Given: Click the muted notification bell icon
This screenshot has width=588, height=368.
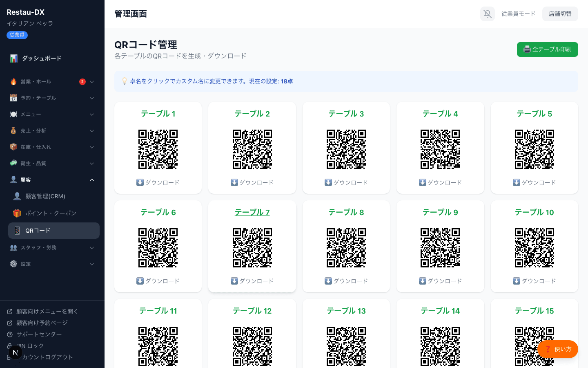Looking at the screenshot, I should pos(488,14).
